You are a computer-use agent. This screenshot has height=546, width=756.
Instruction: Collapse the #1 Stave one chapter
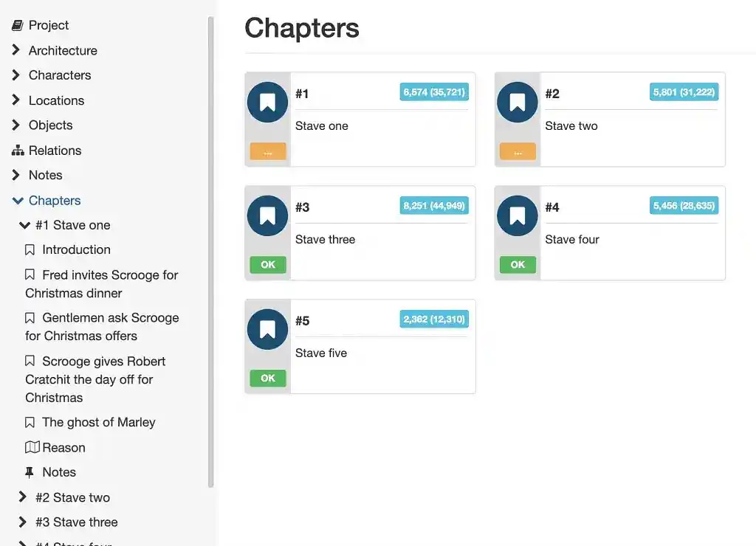click(x=24, y=225)
